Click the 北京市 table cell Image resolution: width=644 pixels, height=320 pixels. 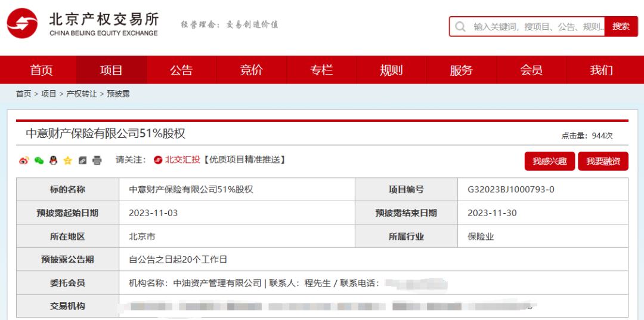point(237,236)
